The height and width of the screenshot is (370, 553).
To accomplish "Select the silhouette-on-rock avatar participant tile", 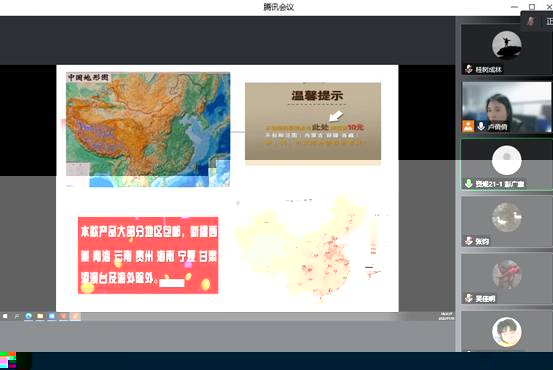I will (x=507, y=49).
